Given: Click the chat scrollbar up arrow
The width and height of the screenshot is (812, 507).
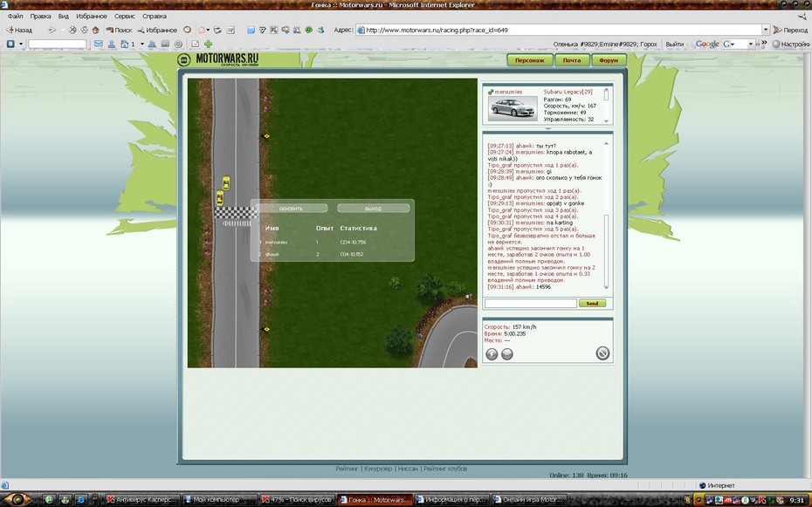Looking at the screenshot, I should pyautogui.click(x=607, y=143).
